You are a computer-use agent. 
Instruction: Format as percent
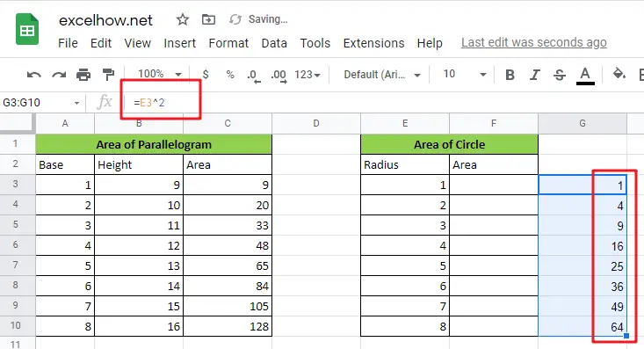point(230,75)
